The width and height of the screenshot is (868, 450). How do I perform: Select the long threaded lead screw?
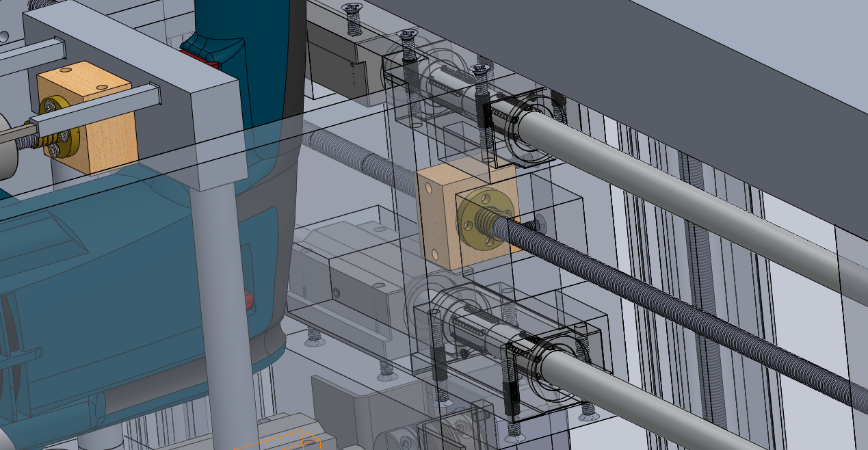point(684,312)
